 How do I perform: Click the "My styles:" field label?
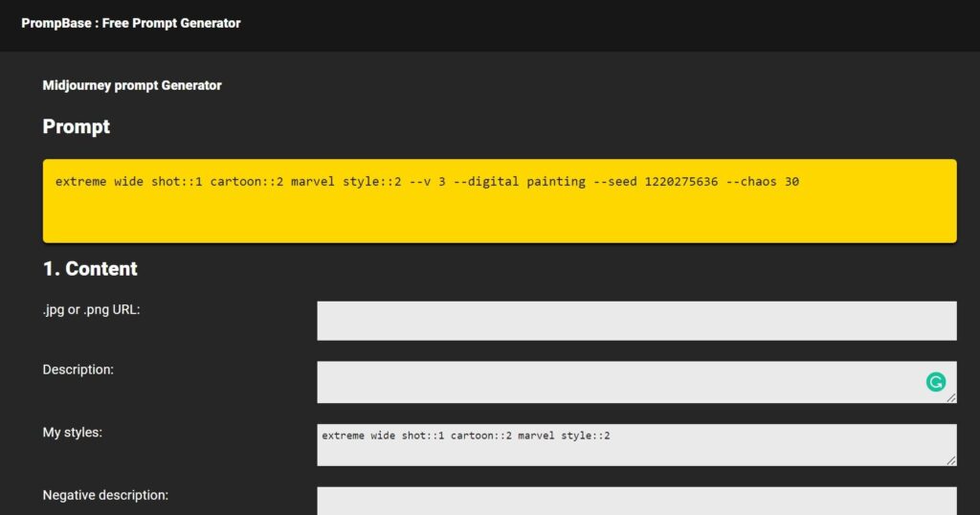click(73, 432)
